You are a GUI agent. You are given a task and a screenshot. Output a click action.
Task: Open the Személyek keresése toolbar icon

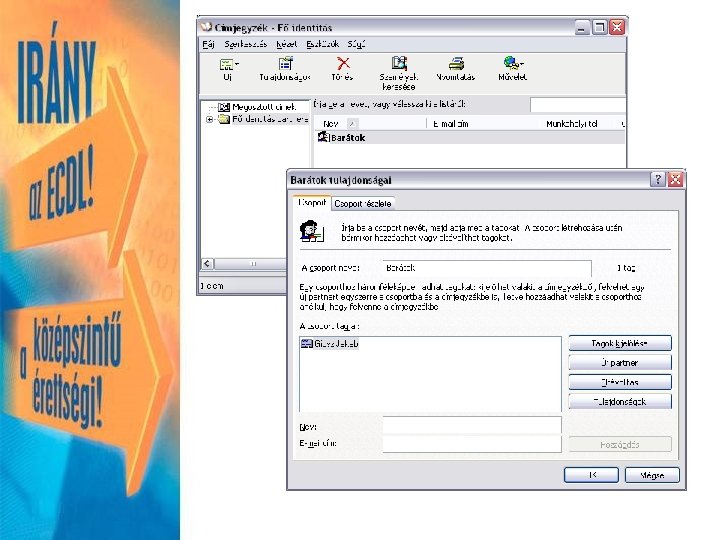(399, 63)
